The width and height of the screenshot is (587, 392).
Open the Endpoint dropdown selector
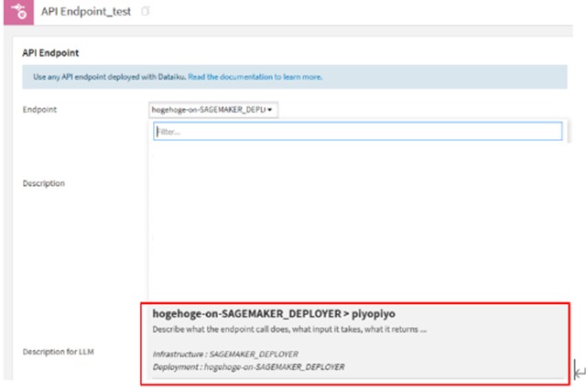pyautogui.click(x=213, y=110)
